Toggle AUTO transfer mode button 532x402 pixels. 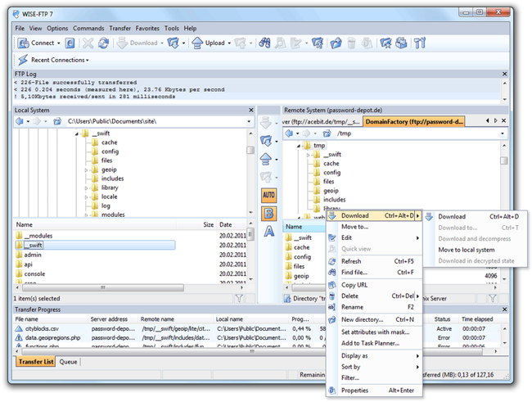coord(268,195)
